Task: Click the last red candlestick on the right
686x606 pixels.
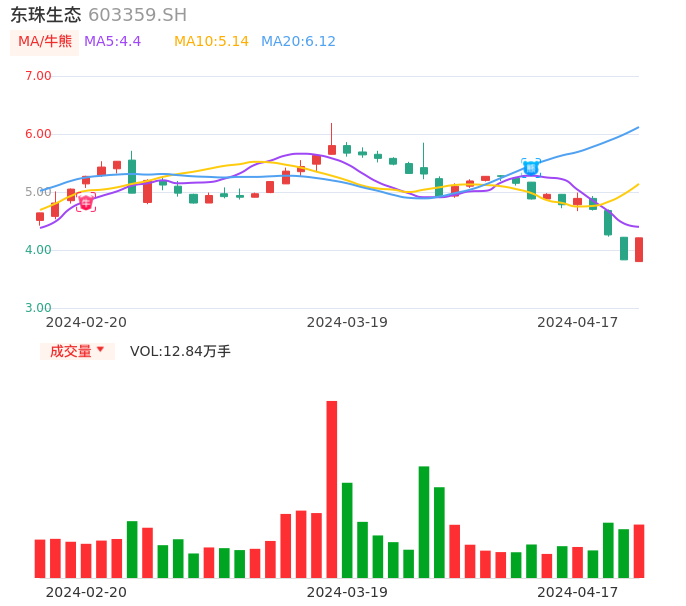Action: pyautogui.click(x=639, y=249)
